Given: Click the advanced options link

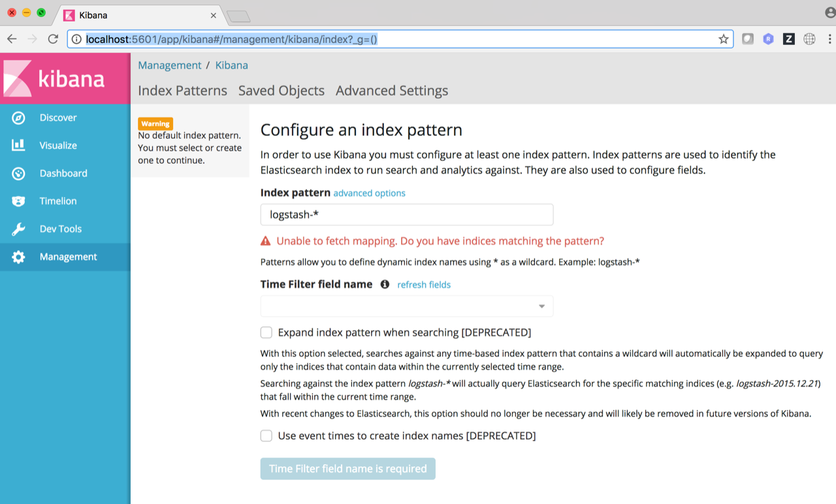Looking at the screenshot, I should (369, 193).
